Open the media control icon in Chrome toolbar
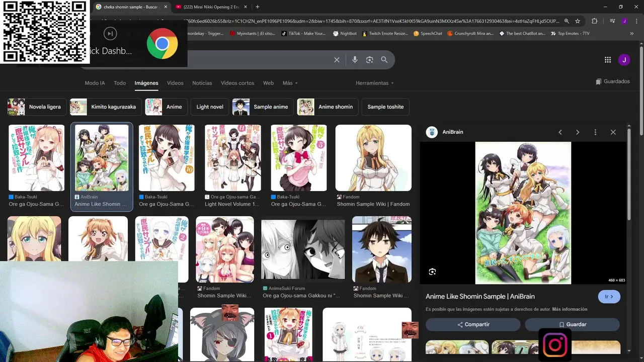Screen dimensions: 644x362 (x=612, y=21)
